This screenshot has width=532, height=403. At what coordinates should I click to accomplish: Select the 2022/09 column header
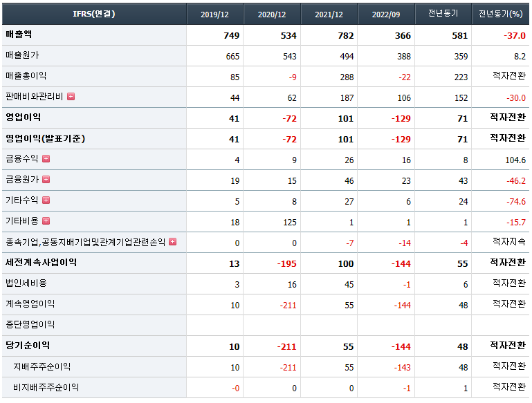(x=386, y=15)
